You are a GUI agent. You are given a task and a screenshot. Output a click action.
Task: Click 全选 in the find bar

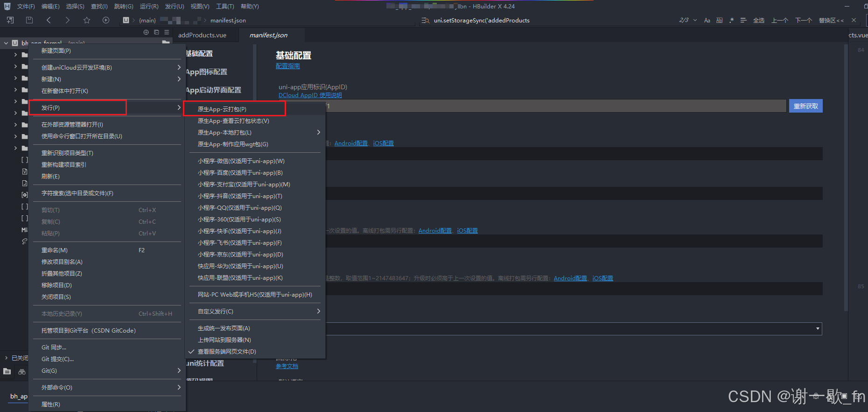point(759,21)
